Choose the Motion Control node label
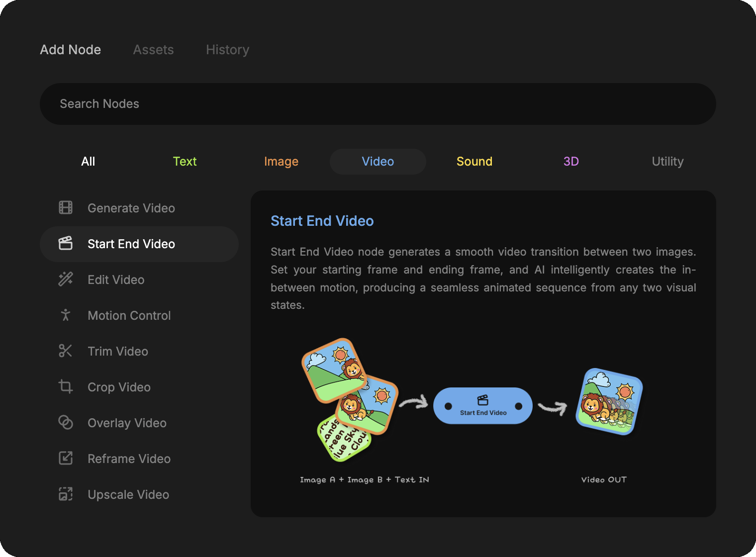The height and width of the screenshot is (557, 756). coord(129,315)
